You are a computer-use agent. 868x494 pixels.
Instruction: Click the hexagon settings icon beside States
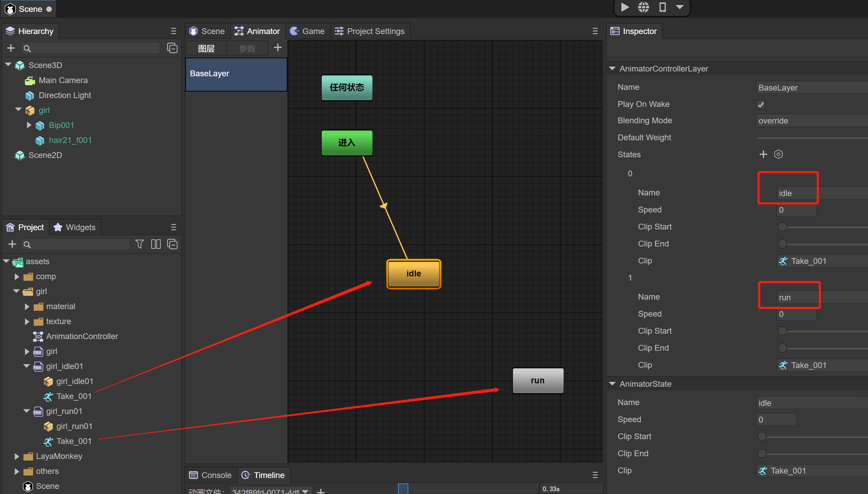coord(778,154)
